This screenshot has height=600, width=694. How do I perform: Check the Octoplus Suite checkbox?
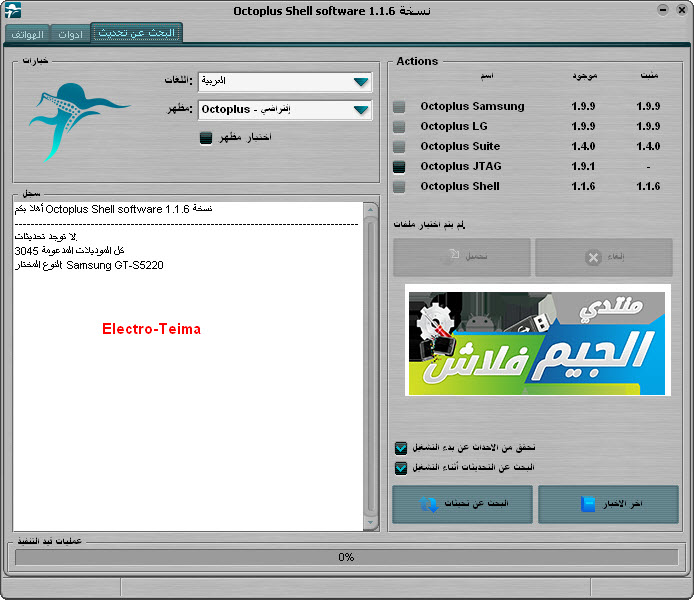point(399,146)
